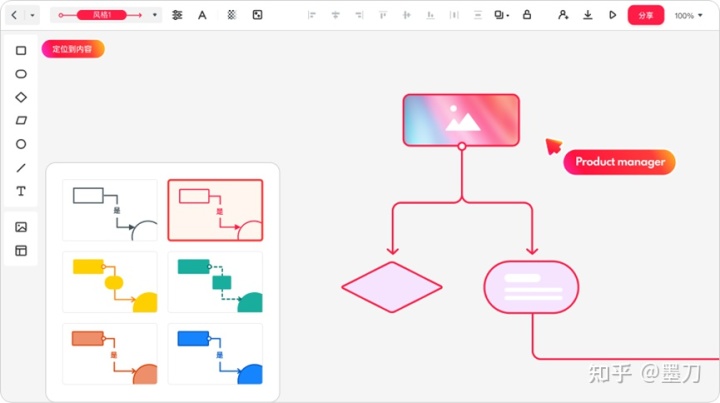Select the diamond shape tool
The height and width of the screenshot is (403, 720).
tap(21, 97)
